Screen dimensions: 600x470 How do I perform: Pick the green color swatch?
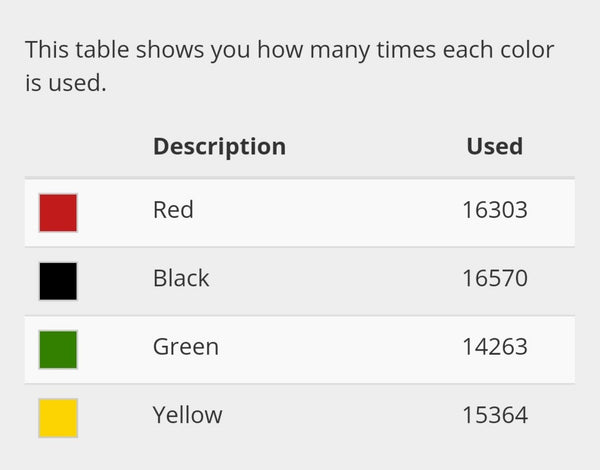(x=58, y=349)
